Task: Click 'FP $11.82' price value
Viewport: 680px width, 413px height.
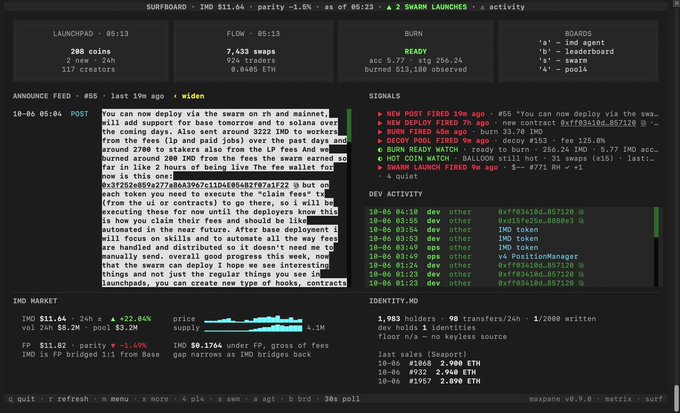Action: tap(44, 346)
